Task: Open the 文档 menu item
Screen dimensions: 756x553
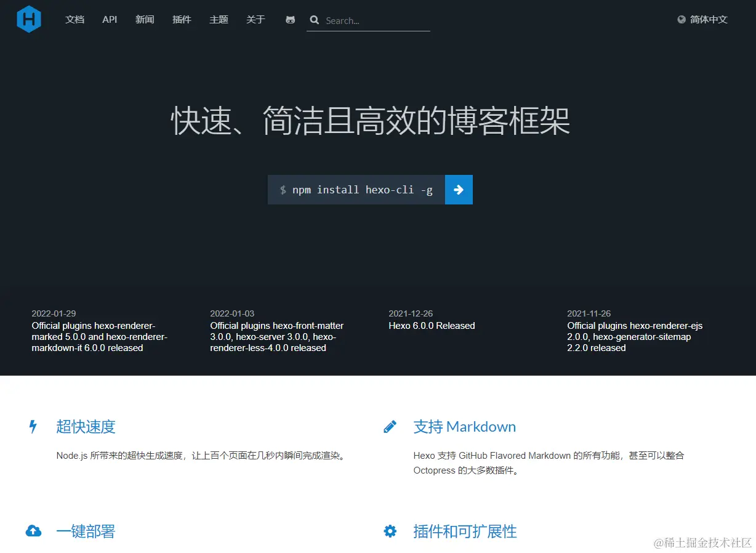Action: pos(74,20)
